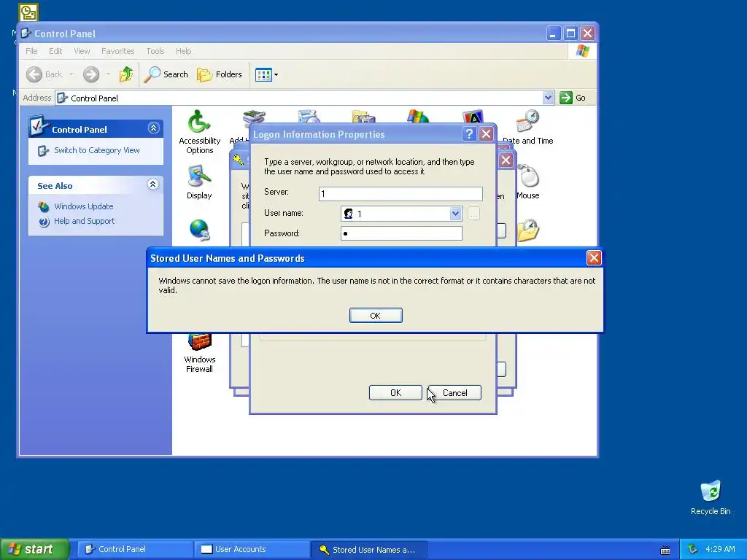Screen dimensions: 747x560
Task: Close the dialog window behind Logon Information Properties
Action: pos(506,160)
